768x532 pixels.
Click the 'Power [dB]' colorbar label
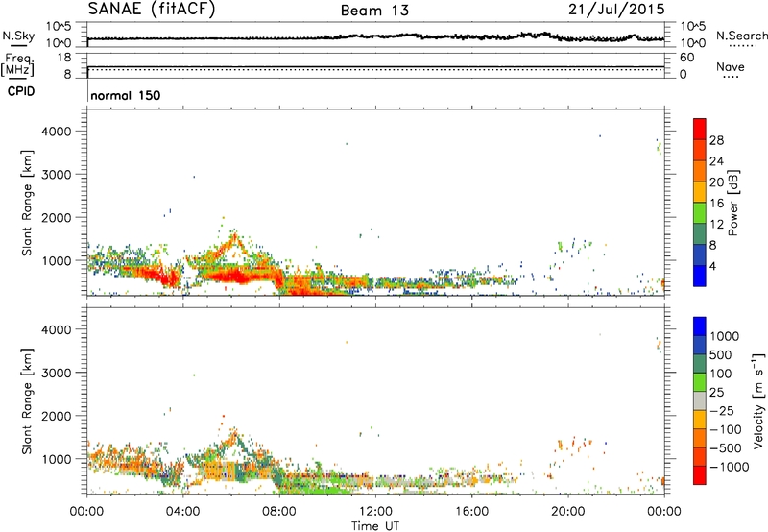[x=732, y=203]
